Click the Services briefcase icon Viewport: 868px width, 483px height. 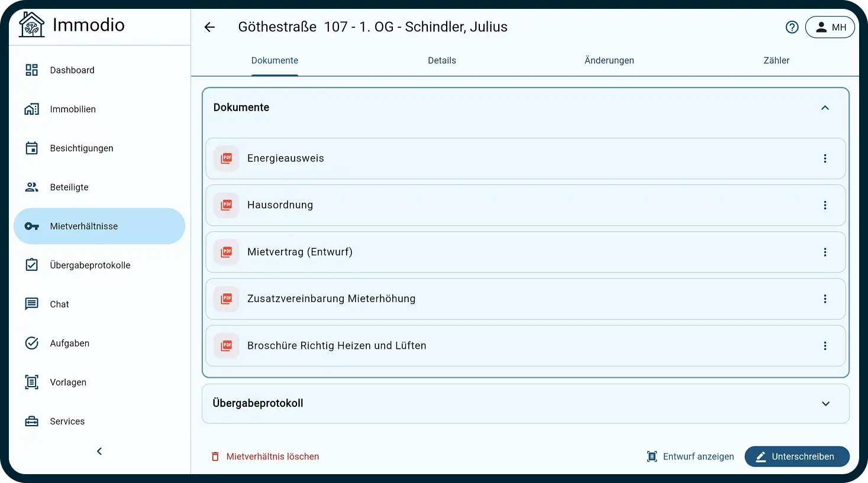point(31,422)
